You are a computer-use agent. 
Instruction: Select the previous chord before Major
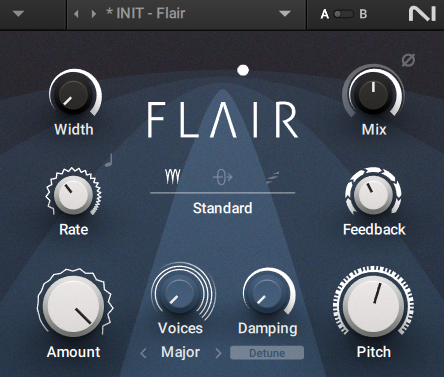(x=143, y=353)
